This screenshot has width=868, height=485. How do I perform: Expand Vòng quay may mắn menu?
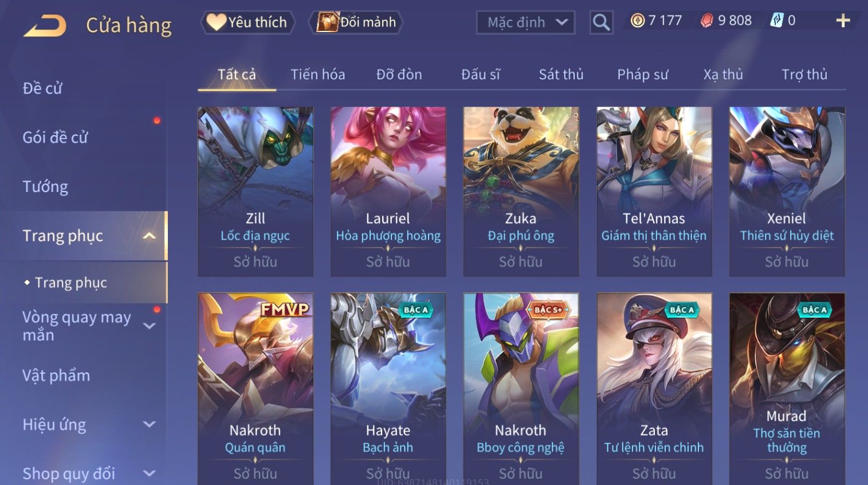149,326
